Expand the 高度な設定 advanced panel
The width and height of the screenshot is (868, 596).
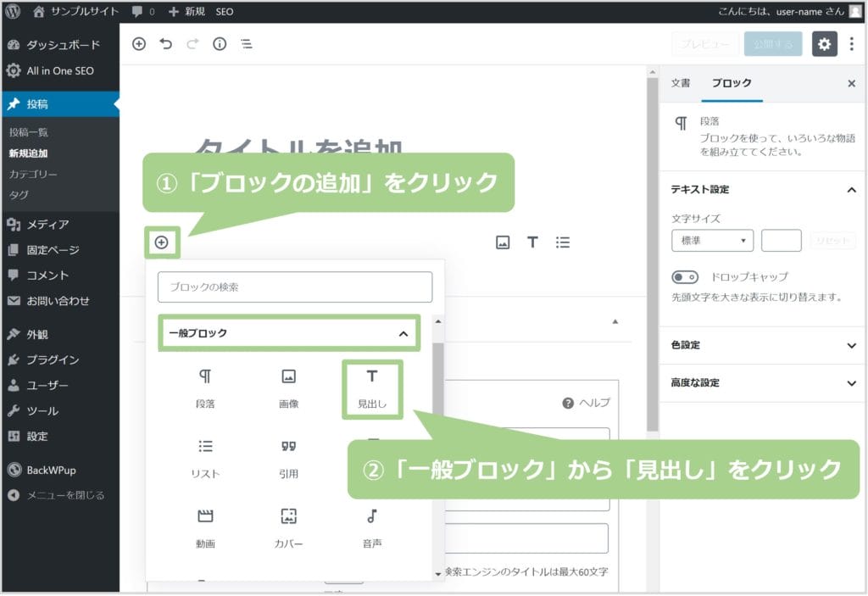pyautogui.click(x=763, y=382)
